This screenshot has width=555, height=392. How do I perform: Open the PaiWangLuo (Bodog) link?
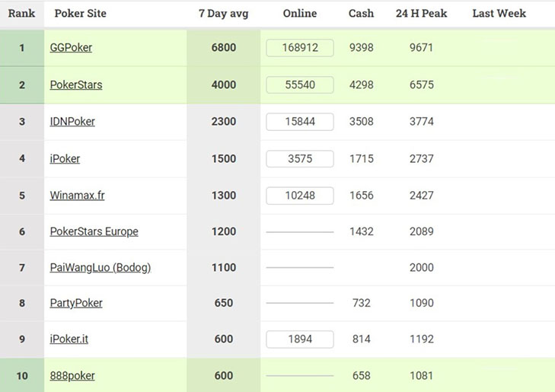[x=100, y=268]
